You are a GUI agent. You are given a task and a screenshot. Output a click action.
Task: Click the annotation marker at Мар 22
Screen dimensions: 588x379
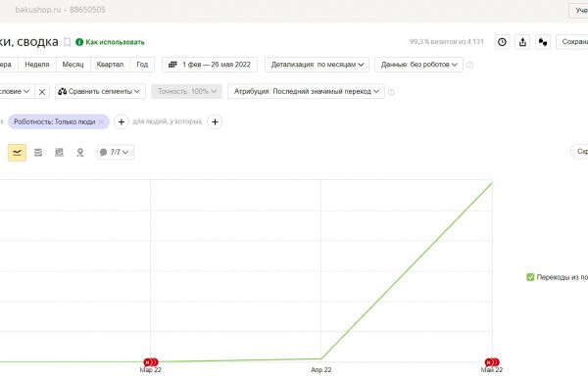click(151, 362)
